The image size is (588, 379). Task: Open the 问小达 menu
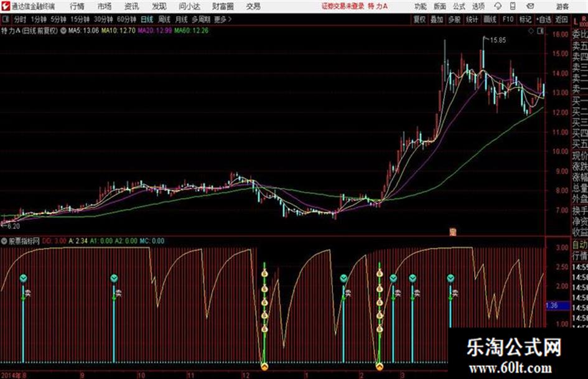[x=189, y=6]
